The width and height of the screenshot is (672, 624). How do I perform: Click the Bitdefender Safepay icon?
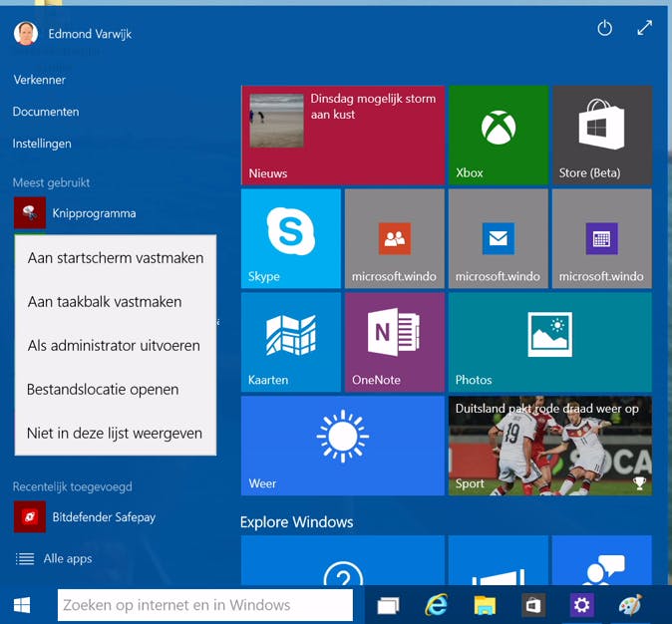[30, 517]
